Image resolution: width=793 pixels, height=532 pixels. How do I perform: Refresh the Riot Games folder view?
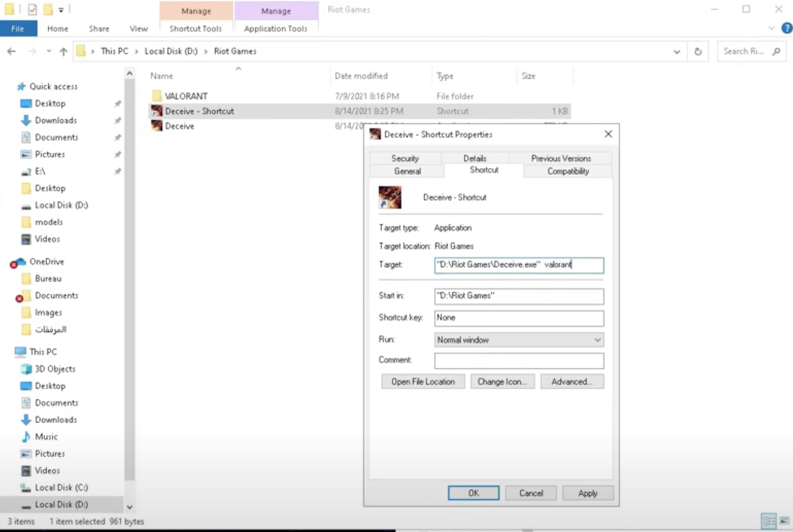pyautogui.click(x=698, y=51)
